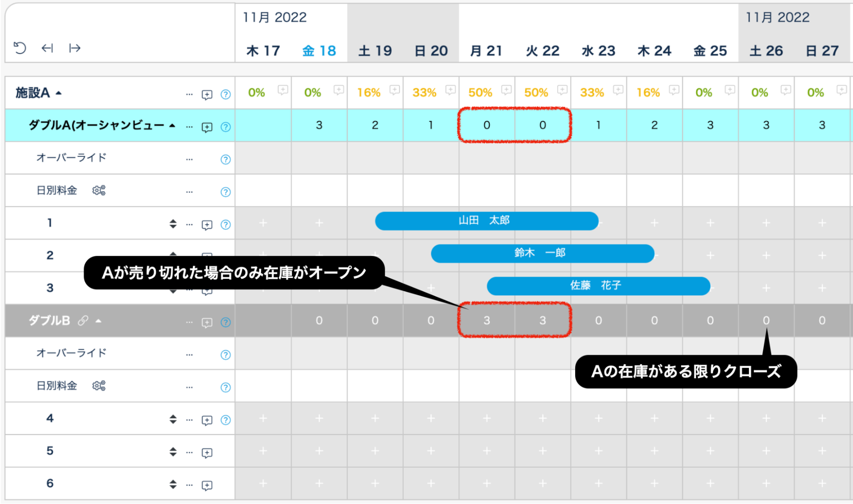Collapse the 施設A section
The width and height of the screenshot is (853, 504).
(59, 93)
